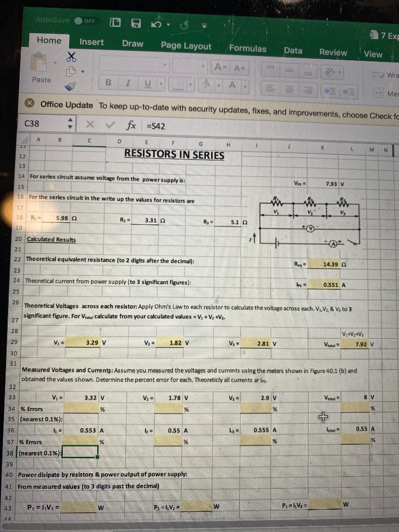Expand the Underline style dropdown
This screenshot has height=532, width=399.
(x=161, y=84)
